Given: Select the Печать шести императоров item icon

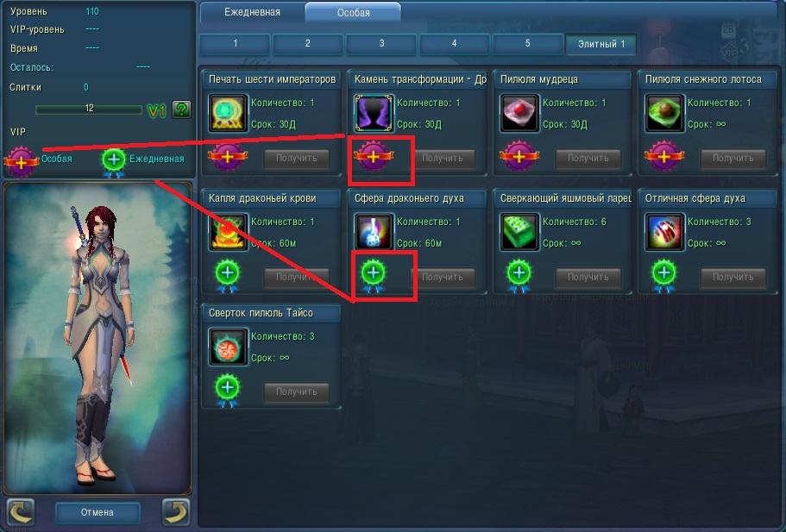Looking at the screenshot, I should [228, 114].
